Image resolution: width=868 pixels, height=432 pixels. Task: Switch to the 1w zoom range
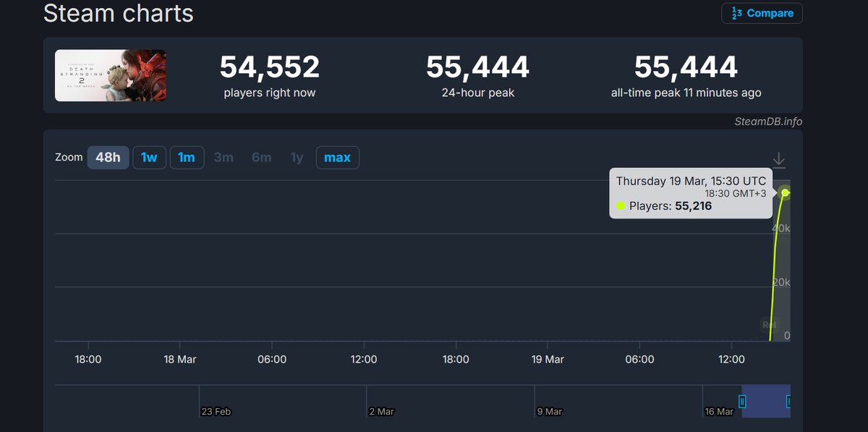(x=149, y=157)
